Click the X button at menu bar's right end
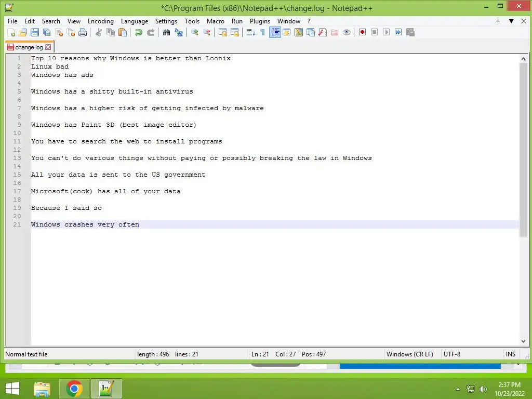Image resolution: width=532 pixels, height=399 pixels. (x=524, y=21)
